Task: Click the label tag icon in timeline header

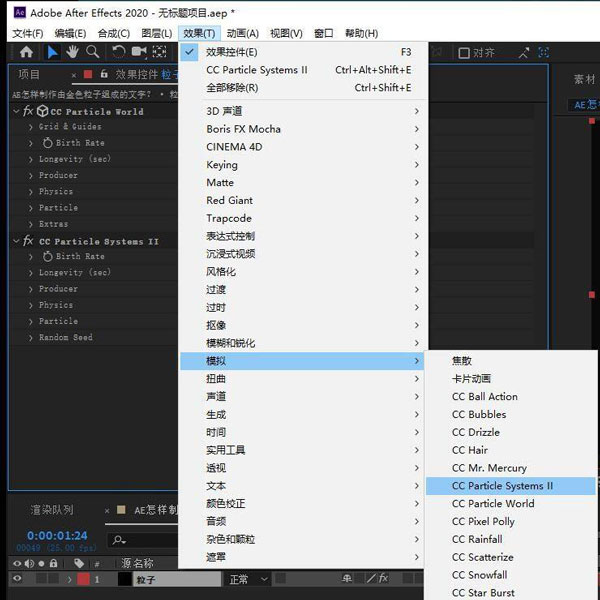Action: pos(79,563)
